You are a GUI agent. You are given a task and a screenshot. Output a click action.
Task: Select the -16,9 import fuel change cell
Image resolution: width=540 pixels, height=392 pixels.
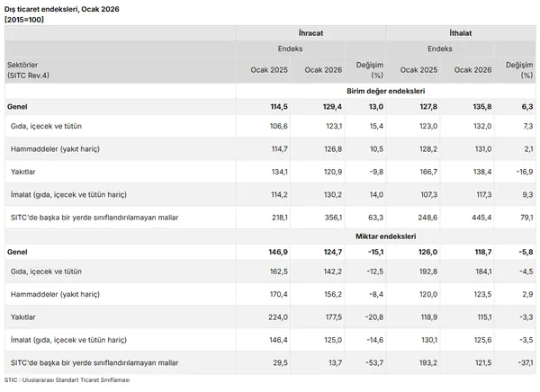coord(526,171)
